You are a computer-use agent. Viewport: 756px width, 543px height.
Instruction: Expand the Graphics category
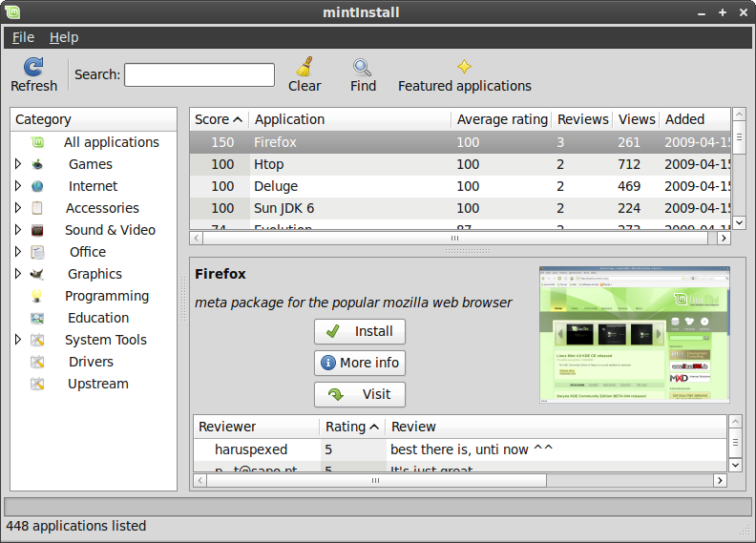point(18,274)
